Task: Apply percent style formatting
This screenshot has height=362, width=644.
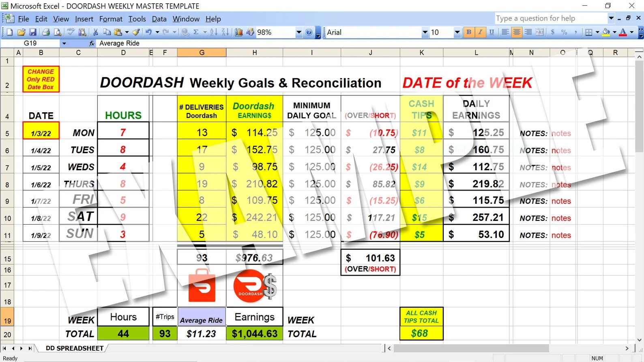Action: pyautogui.click(x=564, y=32)
